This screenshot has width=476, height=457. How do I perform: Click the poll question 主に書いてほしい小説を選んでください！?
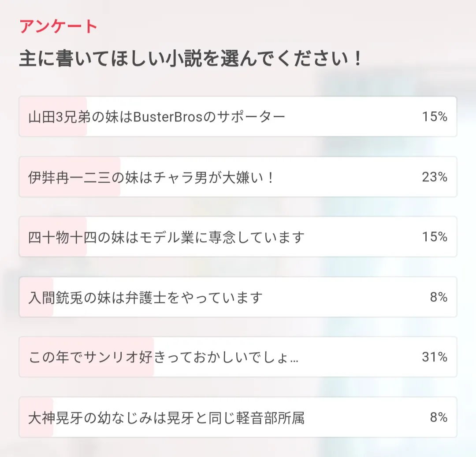pyautogui.click(x=190, y=59)
